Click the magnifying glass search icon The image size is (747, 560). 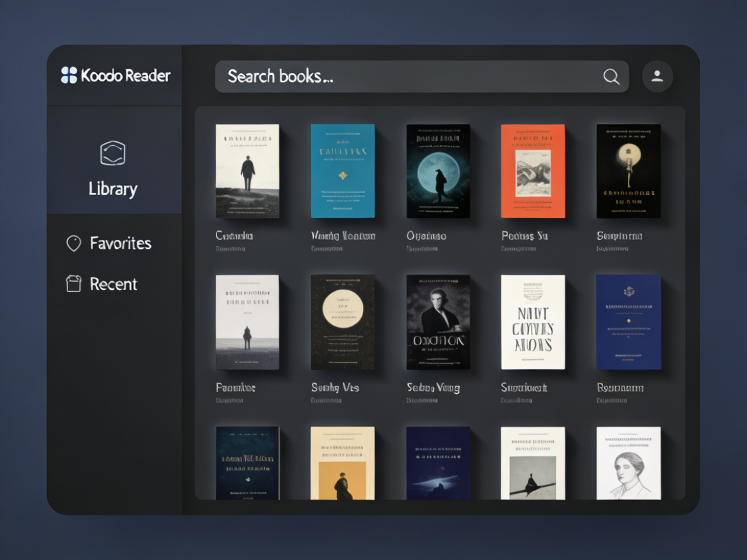[610, 76]
